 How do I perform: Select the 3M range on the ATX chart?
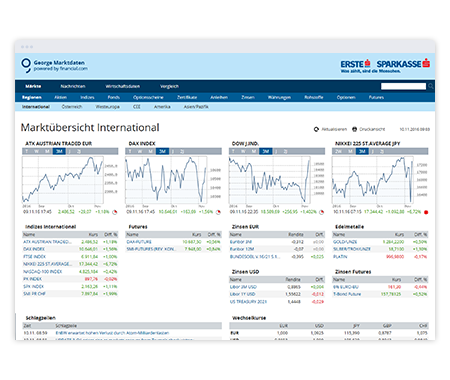point(59,152)
